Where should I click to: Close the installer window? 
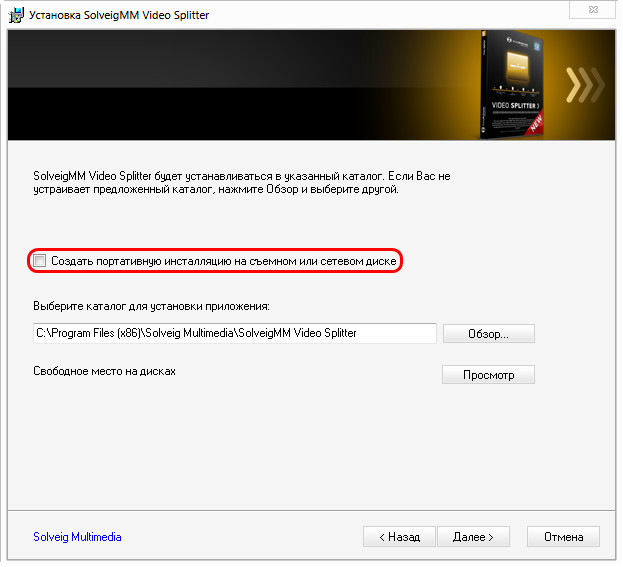[592, 10]
